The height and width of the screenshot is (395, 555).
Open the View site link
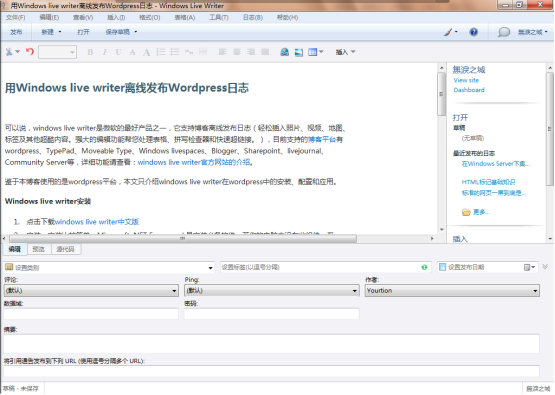[466, 80]
